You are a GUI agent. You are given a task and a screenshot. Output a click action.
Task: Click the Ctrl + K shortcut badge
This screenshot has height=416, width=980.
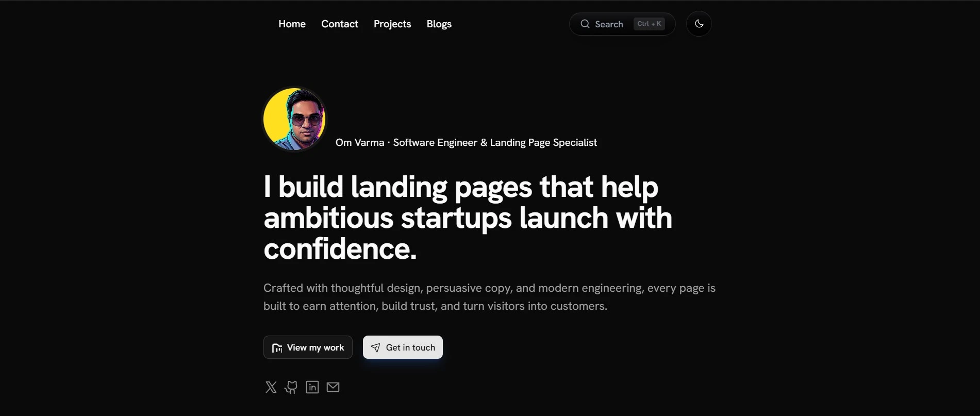point(649,24)
